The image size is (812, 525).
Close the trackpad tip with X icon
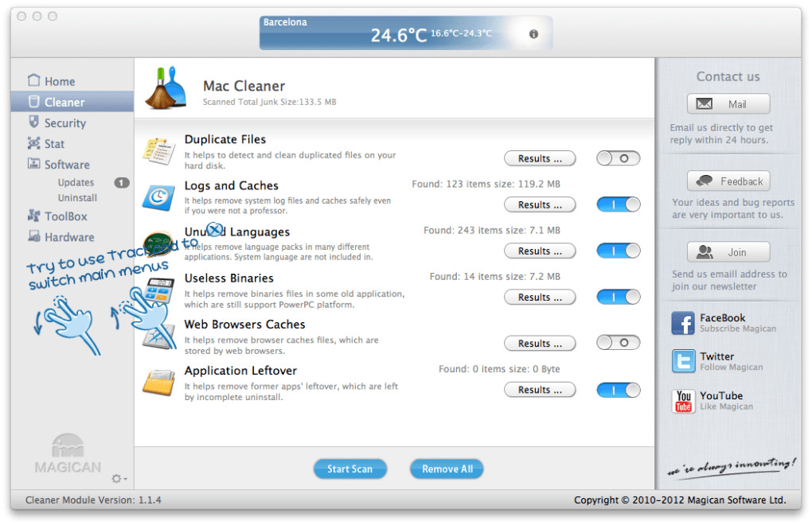pyautogui.click(x=215, y=229)
